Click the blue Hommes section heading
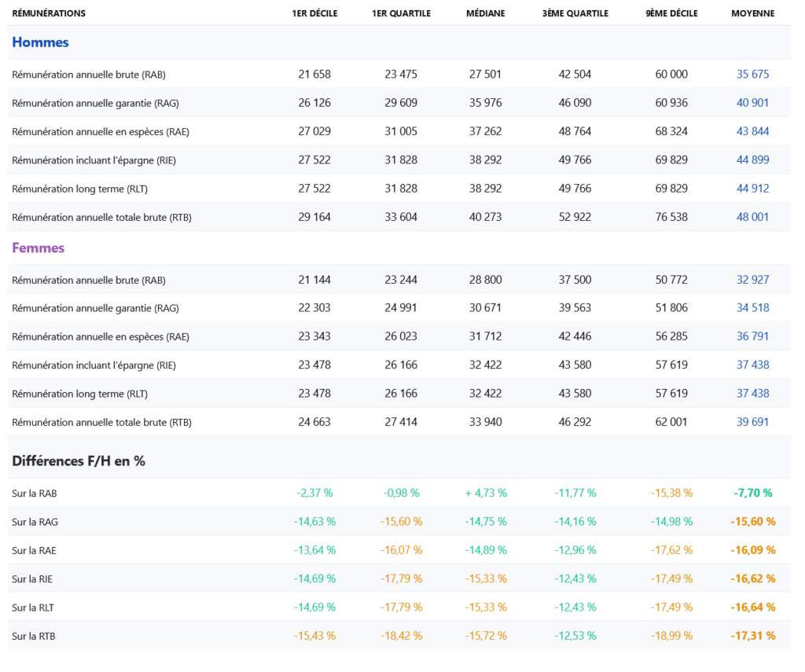 pos(40,42)
